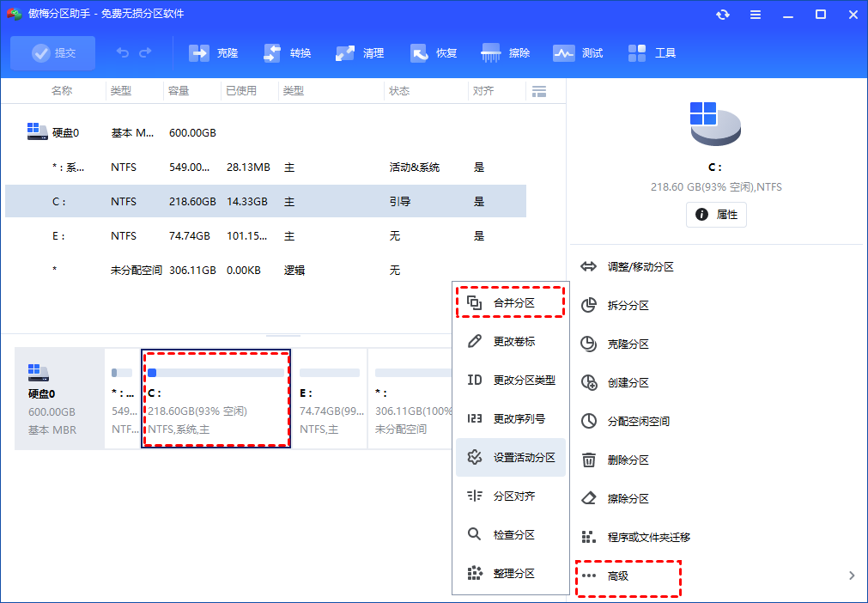Screen dimensions: 868x603
Task: Expand the 高级 (Advanced) submenu arrow
Action: (x=851, y=576)
